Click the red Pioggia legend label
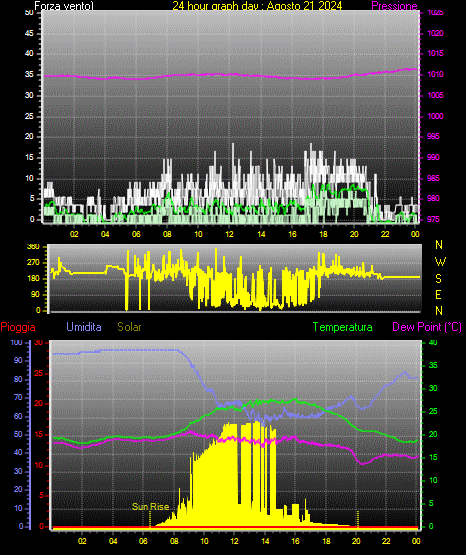This screenshot has height=555, width=466. [18, 327]
